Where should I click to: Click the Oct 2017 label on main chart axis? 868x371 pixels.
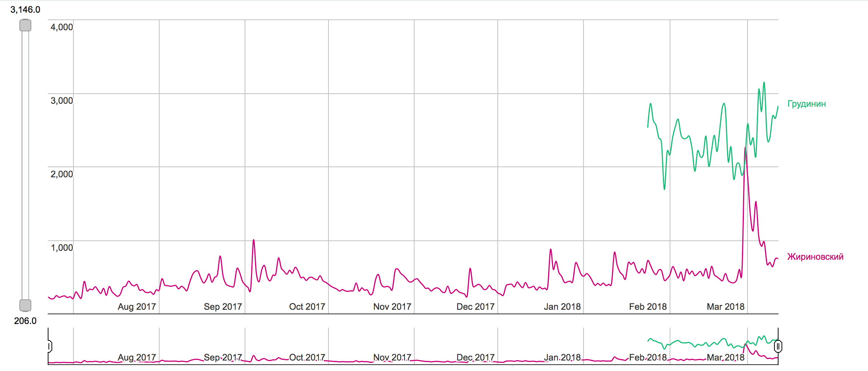point(307,307)
